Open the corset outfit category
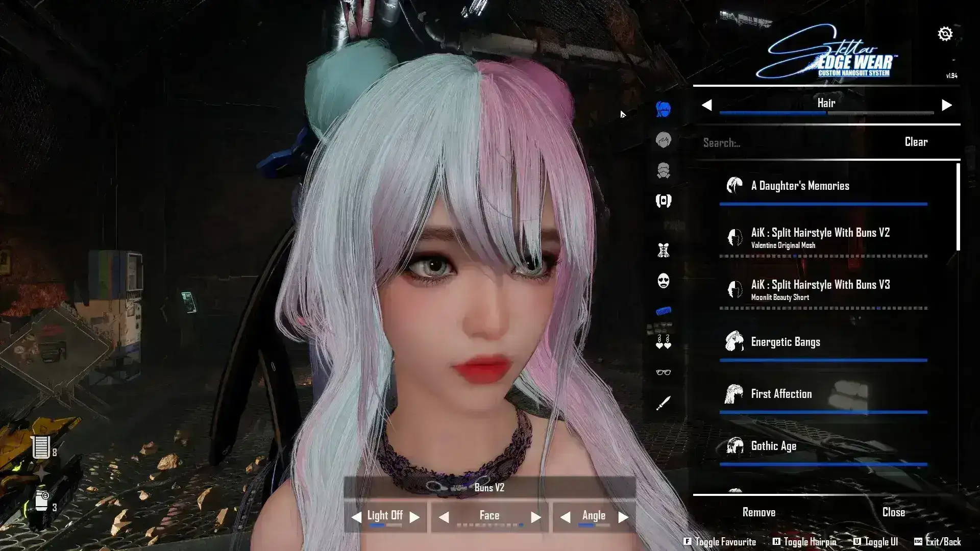Screen dimensions: 980x551 point(663,251)
